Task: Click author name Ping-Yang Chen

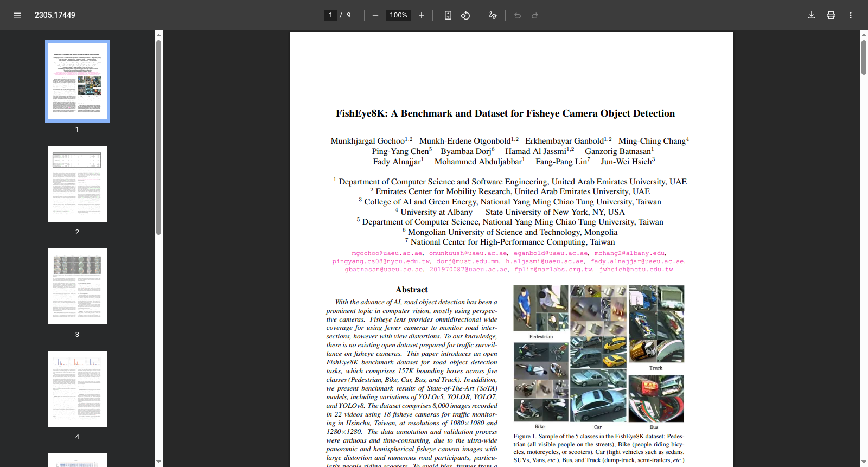Action: click(400, 151)
